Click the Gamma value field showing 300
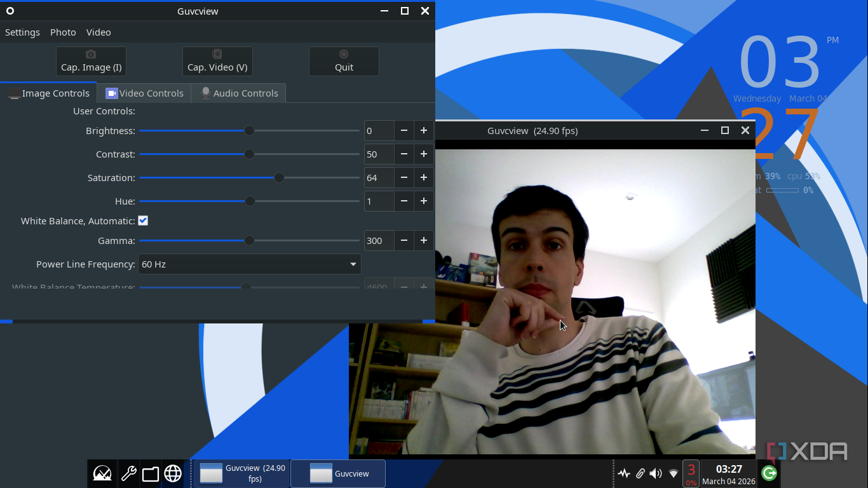Viewport: 868px width, 488px height. (x=379, y=241)
